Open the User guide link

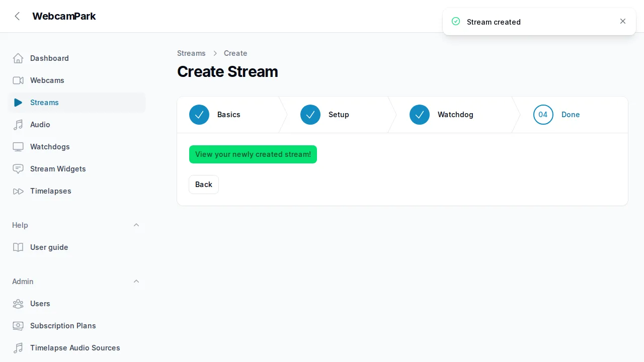[x=77, y=247]
